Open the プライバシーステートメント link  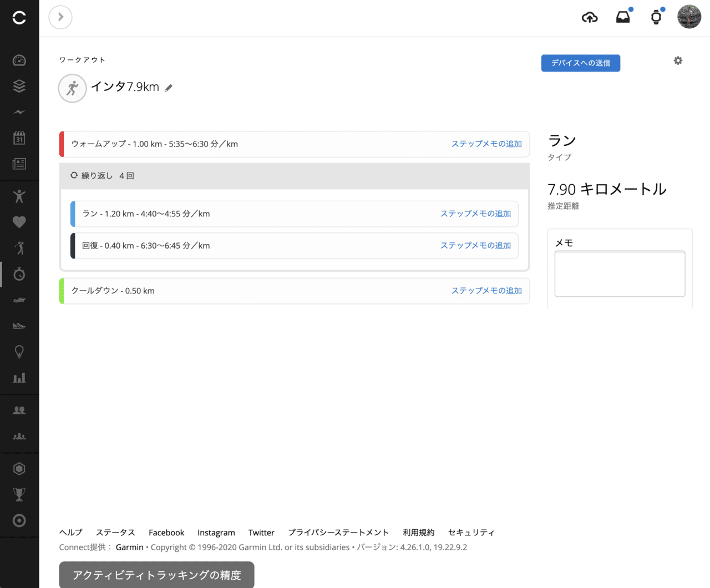[x=338, y=533]
